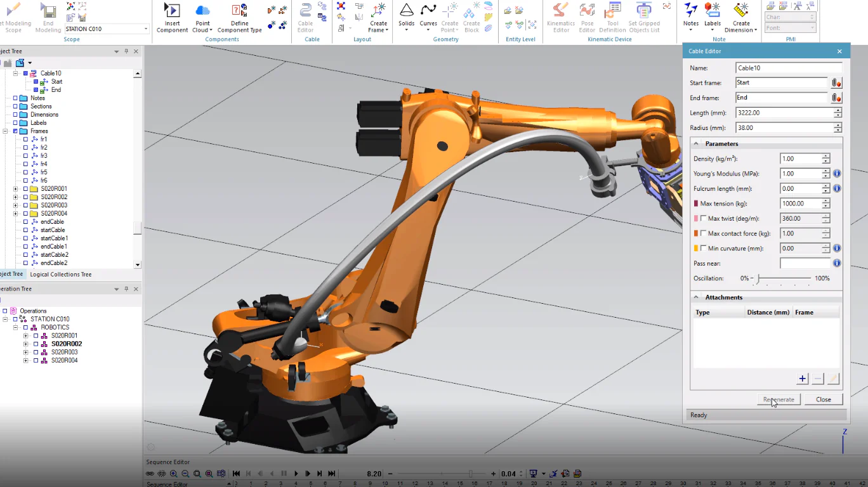
Task: Click the Insert Component icon
Action: (172, 11)
